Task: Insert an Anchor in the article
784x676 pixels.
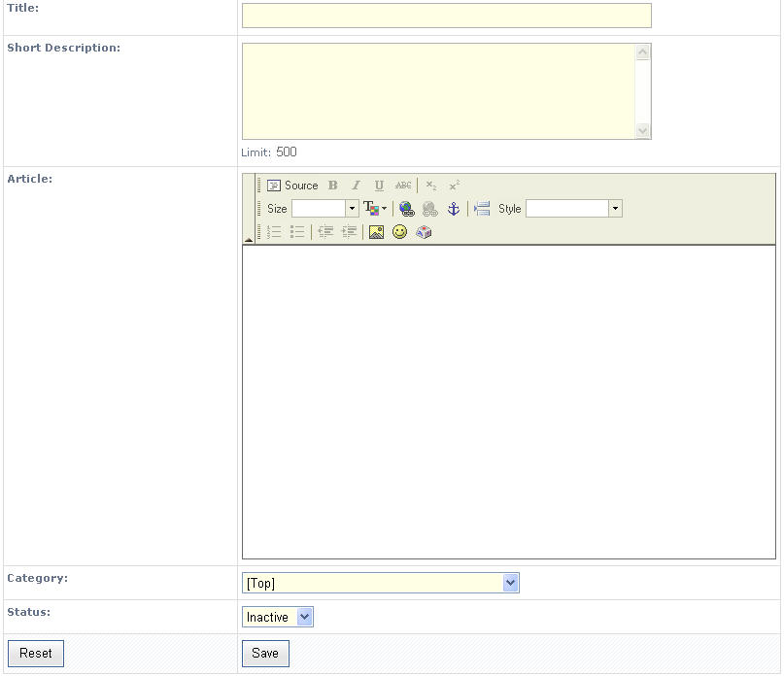Action: point(454,209)
